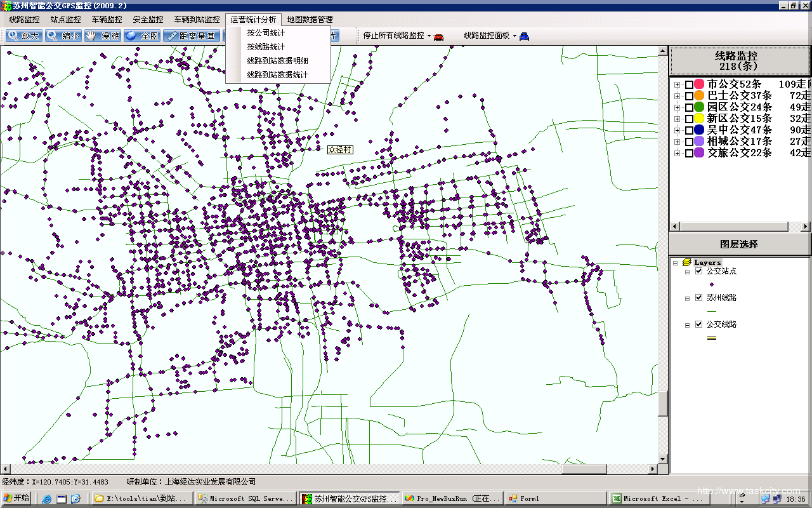Check the 相城公交17条 checkbox
The width and height of the screenshot is (812, 508).
[x=689, y=142]
